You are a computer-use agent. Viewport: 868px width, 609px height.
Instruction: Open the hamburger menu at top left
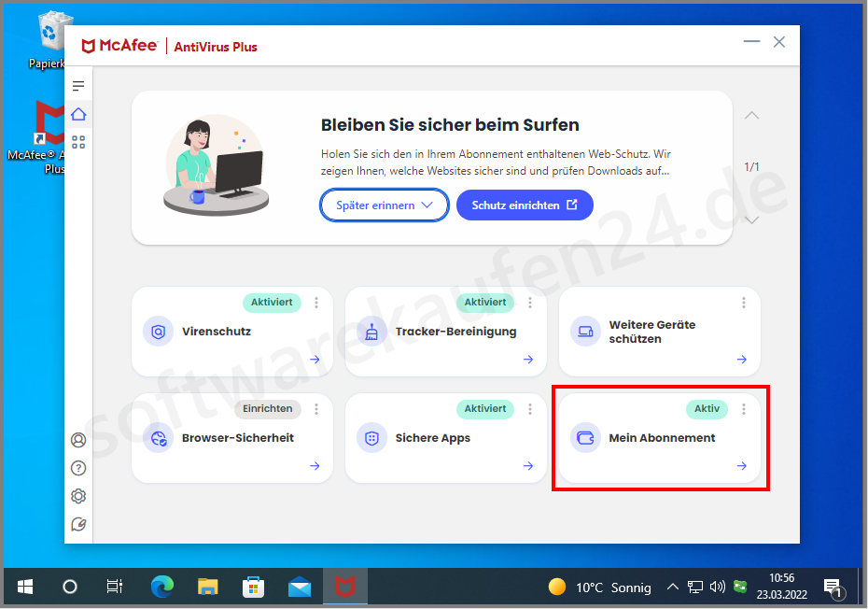tap(78, 84)
